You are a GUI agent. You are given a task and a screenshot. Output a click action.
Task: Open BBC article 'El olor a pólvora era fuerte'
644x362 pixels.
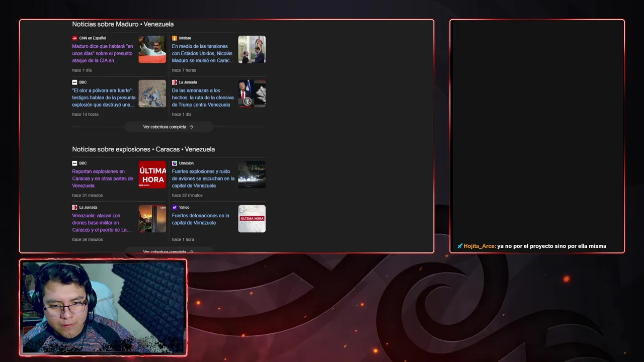(x=104, y=98)
